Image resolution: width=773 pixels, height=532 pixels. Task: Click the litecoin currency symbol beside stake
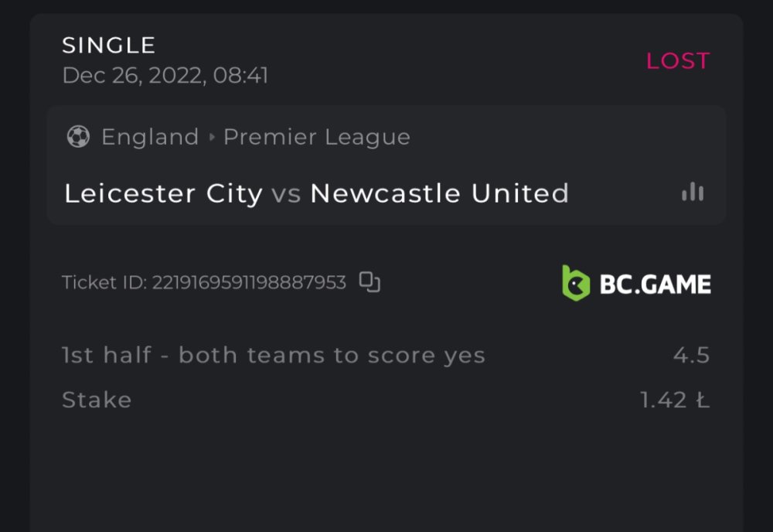point(702,401)
